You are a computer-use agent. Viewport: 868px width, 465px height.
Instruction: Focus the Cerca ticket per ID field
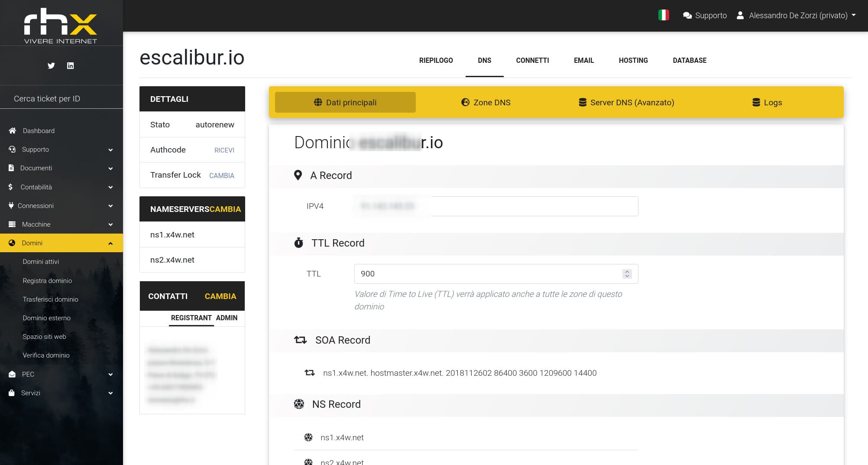pyautogui.click(x=62, y=98)
